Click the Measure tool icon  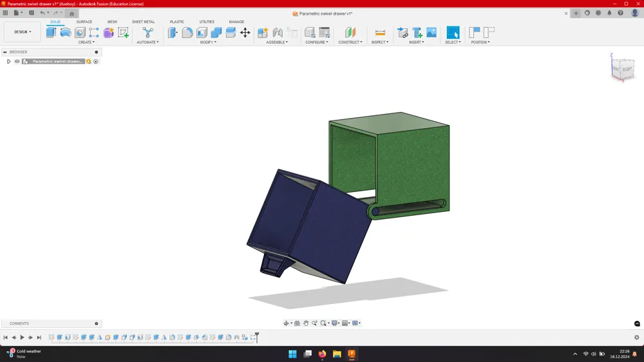(x=381, y=32)
